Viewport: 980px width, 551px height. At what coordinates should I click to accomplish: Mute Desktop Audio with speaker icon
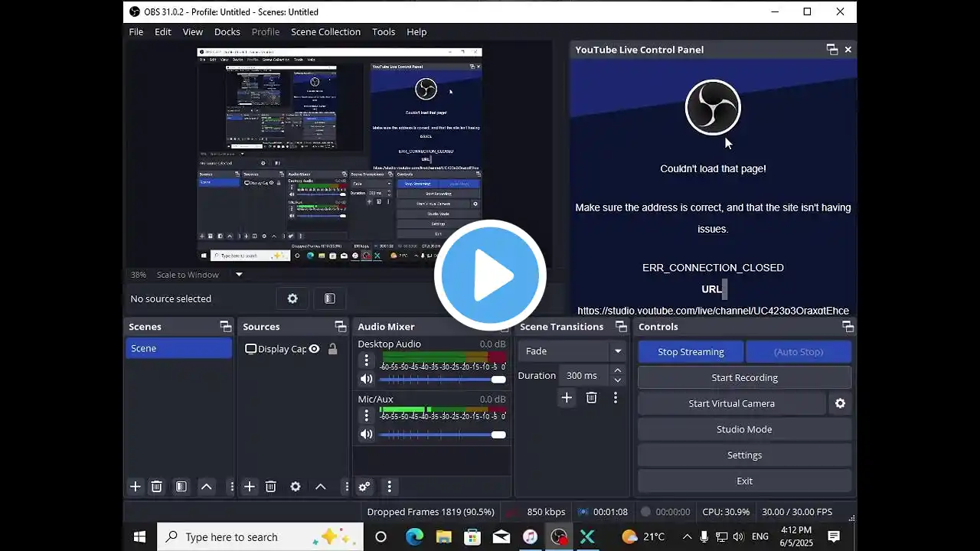pyautogui.click(x=366, y=379)
